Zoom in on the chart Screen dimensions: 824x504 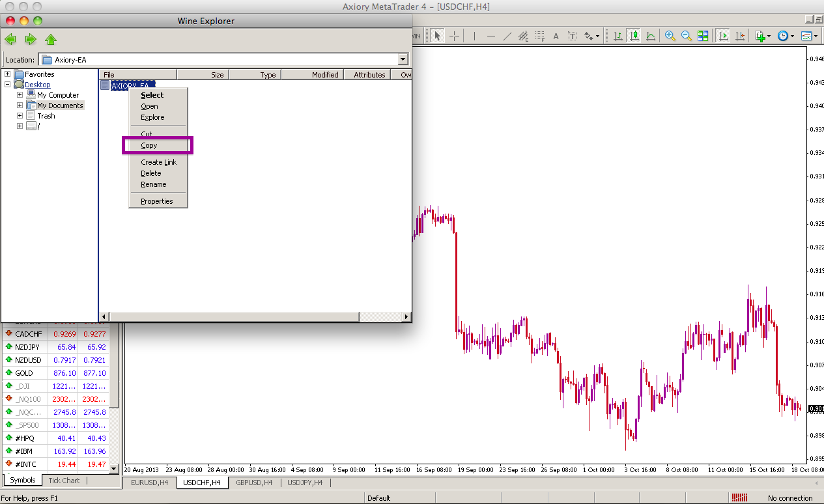(x=670, y=36)
